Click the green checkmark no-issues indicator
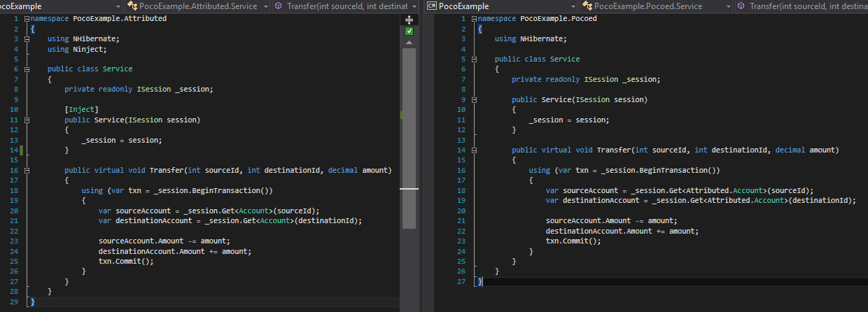This screenshot has width=868, height=312. [409, 31]
